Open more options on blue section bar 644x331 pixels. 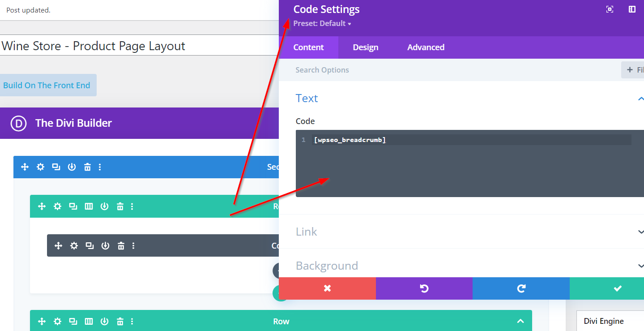[x=100, y=167]
